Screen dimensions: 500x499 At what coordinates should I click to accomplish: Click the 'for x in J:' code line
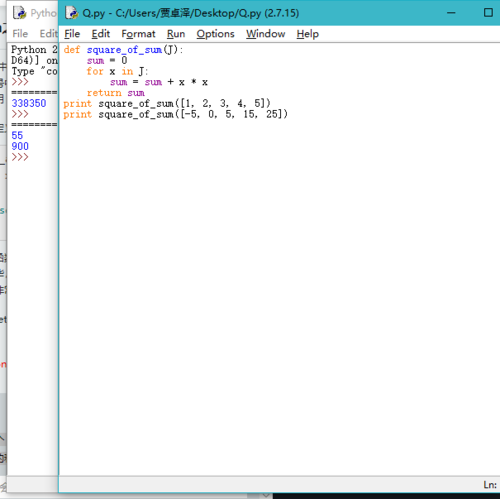[117, 71]
